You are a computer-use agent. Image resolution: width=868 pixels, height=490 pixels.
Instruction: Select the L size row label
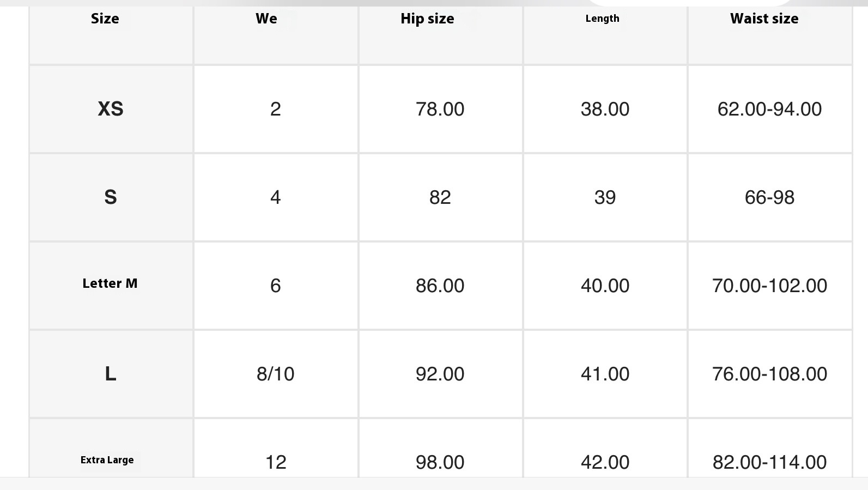[x=111, y=374]
